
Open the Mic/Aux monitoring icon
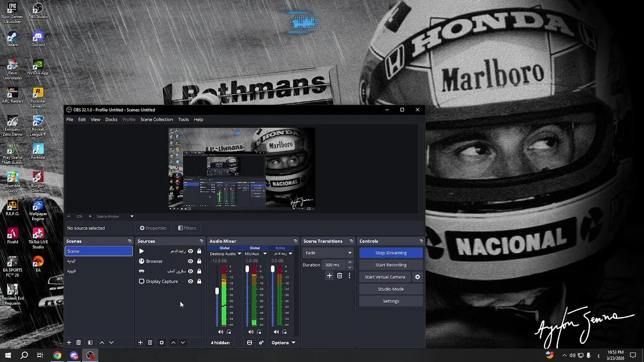coord(259,332)
